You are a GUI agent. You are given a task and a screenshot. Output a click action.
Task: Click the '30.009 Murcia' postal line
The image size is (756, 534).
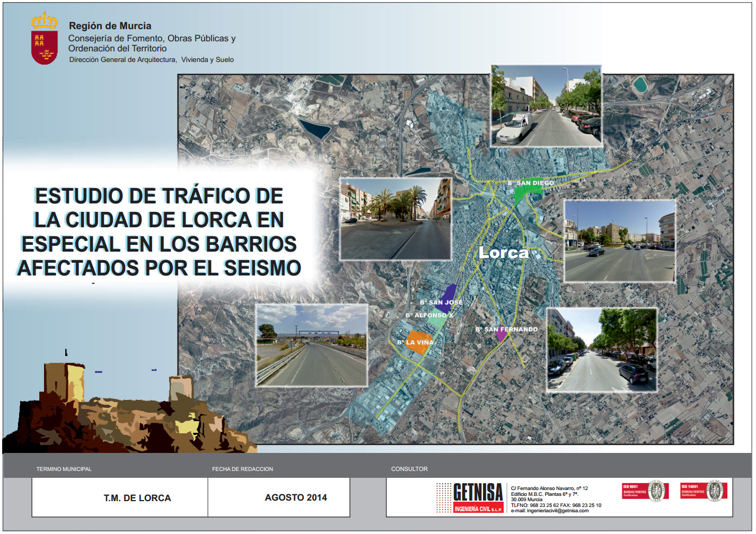click(x=526, y=500)
